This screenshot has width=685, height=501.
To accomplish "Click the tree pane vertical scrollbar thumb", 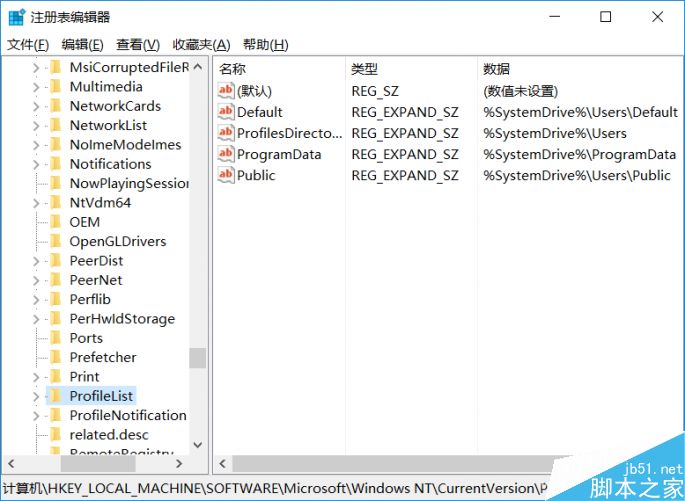I will coord(197,358).
